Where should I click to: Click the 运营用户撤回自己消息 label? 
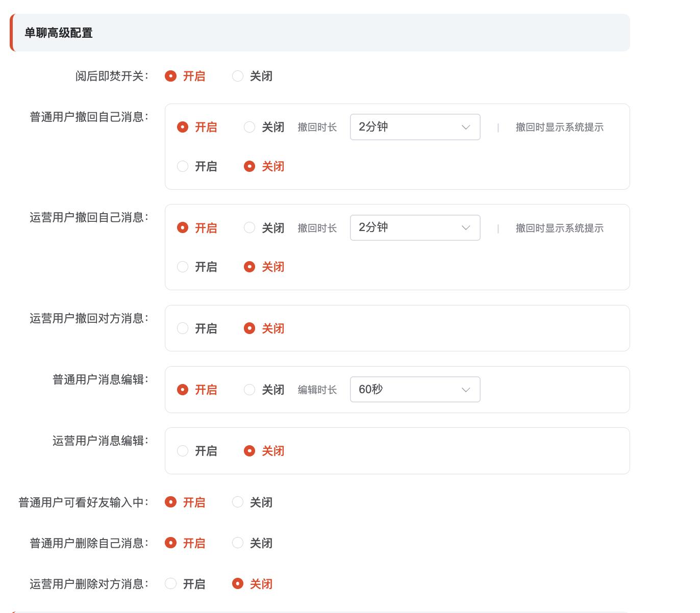click(89, 217)
